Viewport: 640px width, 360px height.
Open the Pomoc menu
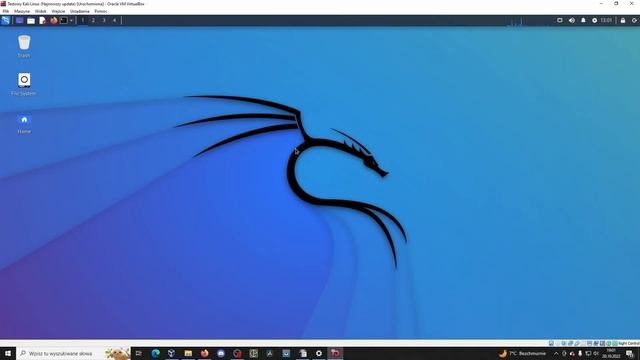point(100,11)
